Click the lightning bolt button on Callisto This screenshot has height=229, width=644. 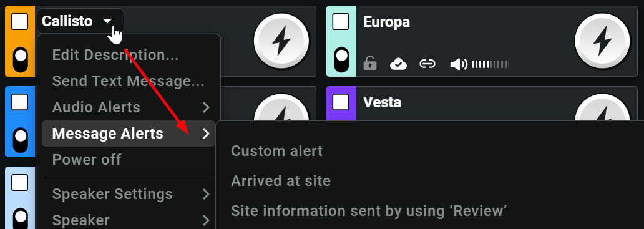(281, 41)
